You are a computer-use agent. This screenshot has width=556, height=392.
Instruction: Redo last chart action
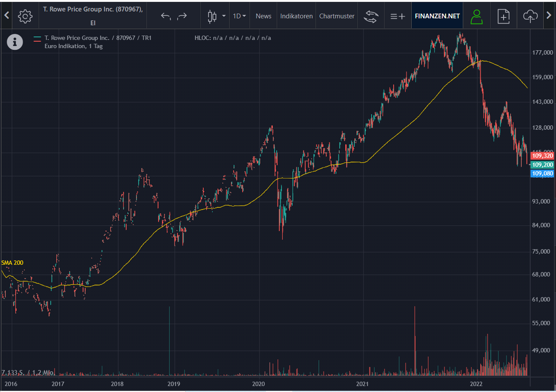(x=182, y=16)
